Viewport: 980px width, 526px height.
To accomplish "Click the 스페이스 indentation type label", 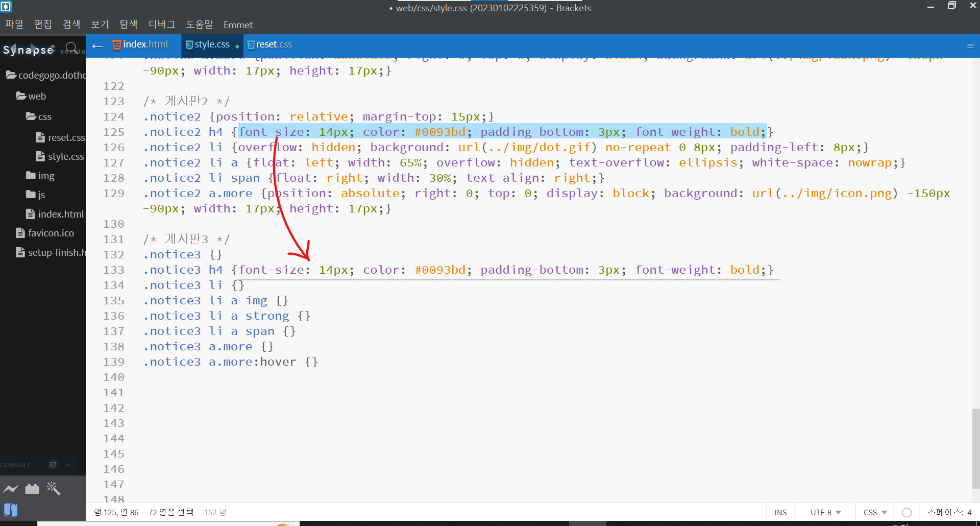I will click(945, 512).
